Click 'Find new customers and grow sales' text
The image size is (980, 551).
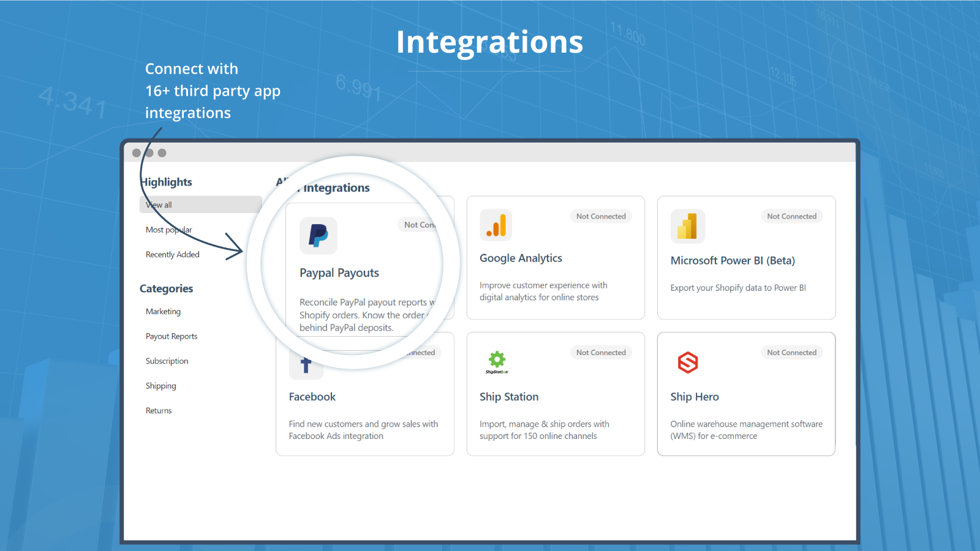click(364, 430)
